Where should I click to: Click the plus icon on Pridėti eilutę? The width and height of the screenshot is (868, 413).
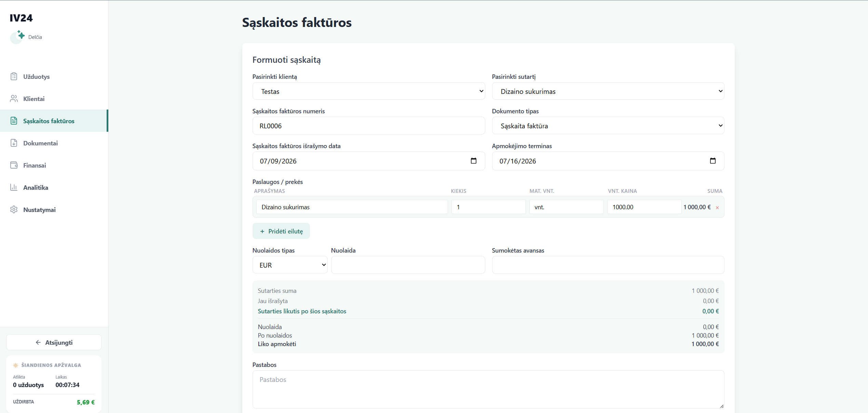pyautogui.click(x=262, y=231)
